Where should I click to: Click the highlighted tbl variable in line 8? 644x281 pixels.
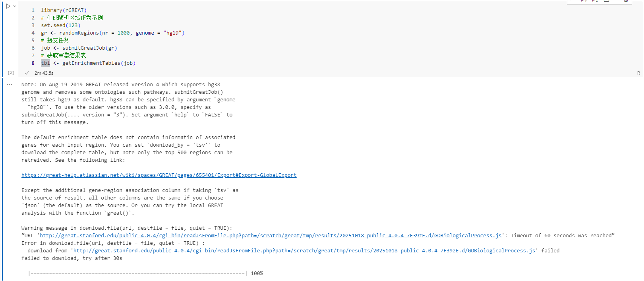point(45,63)
